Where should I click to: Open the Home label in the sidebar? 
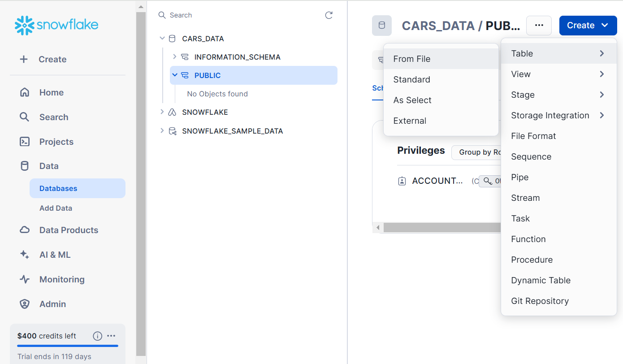click(x=52, y=92)
